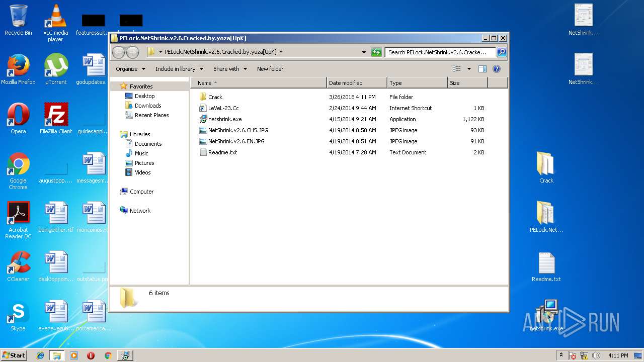
Task: Click the Explorer Forward arrow button
Action: (132, 52)
